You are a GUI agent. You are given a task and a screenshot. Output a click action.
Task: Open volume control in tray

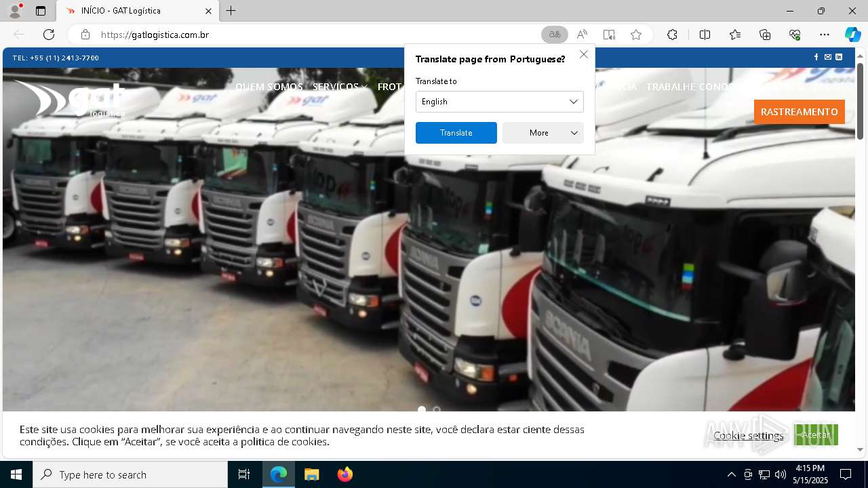[x=781, y=474]
